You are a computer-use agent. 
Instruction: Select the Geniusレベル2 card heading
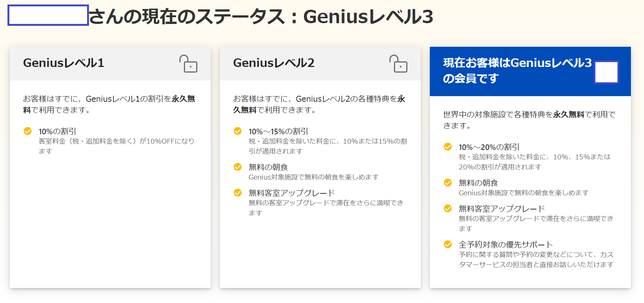274,63
